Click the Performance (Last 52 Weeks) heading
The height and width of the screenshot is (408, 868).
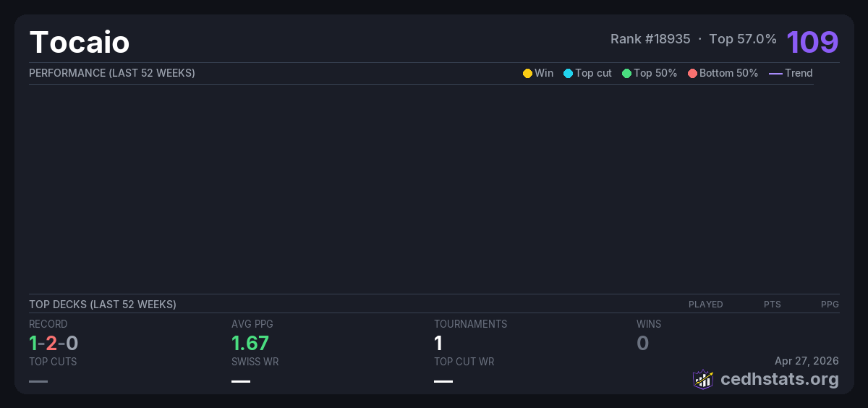112,73
